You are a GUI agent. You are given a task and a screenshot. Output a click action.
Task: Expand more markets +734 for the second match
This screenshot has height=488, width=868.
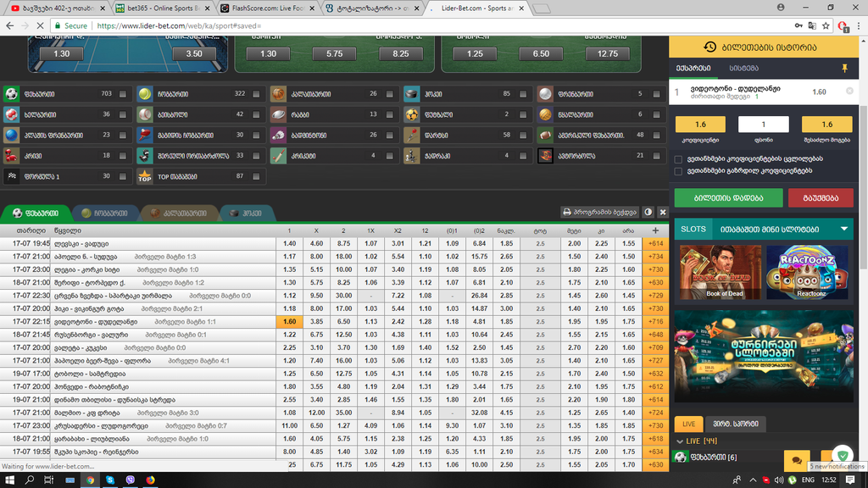click(x=655, y=257)
